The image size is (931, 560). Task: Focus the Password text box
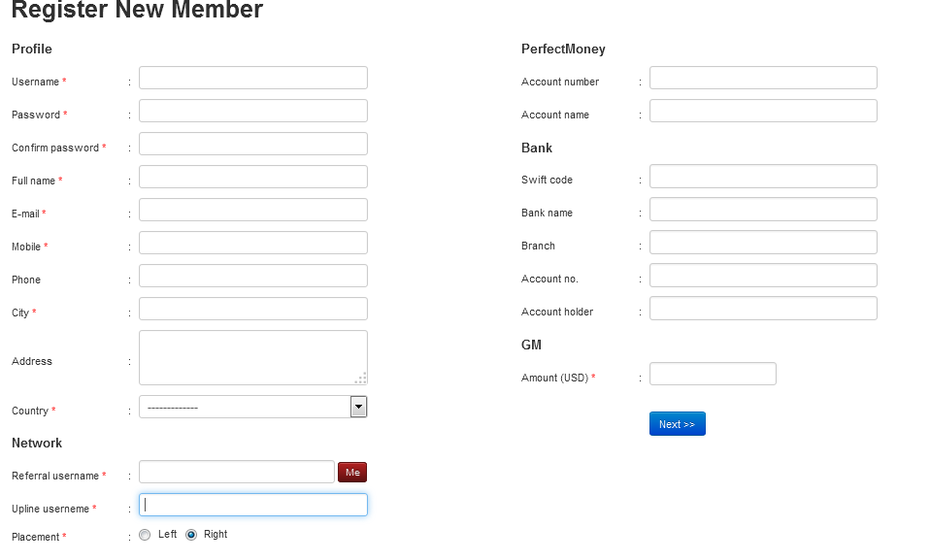[252, 111]
